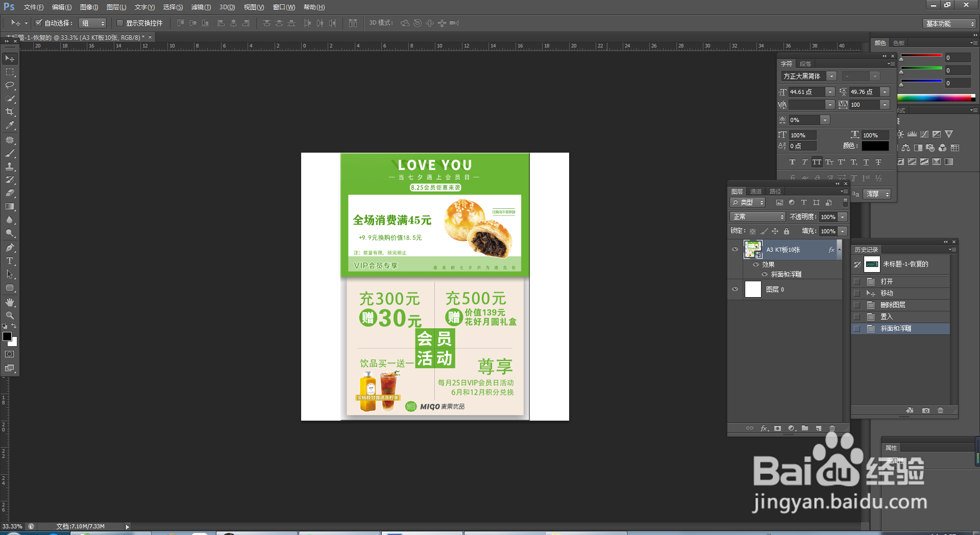
Task: Create a new layer
Action: click(x=819, y=428)
